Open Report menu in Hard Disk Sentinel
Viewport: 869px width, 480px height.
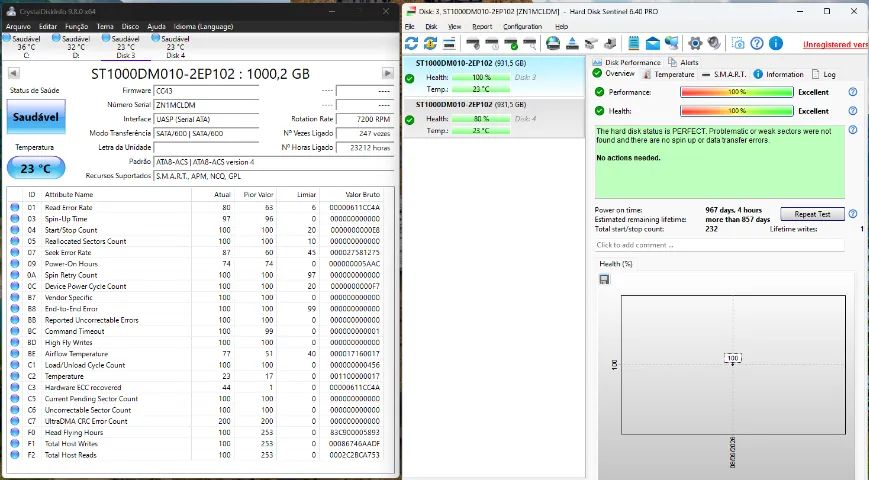tap(482, 27)
